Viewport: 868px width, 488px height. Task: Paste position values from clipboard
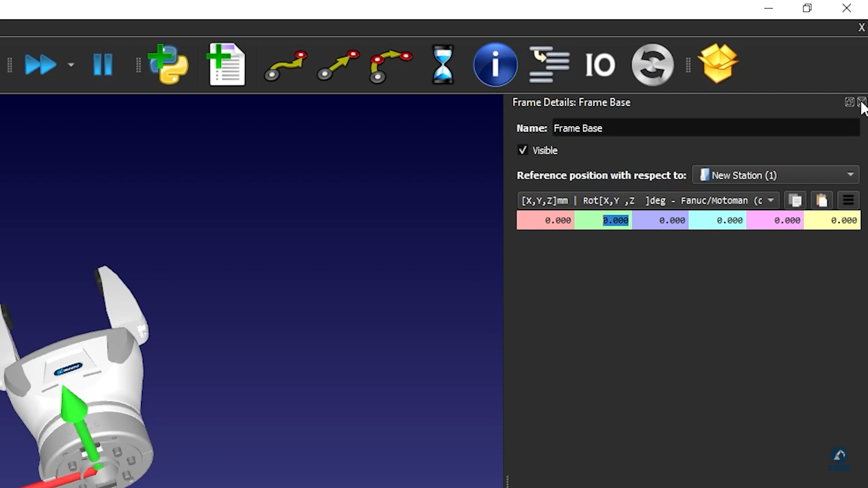click(x=821, y=201)
